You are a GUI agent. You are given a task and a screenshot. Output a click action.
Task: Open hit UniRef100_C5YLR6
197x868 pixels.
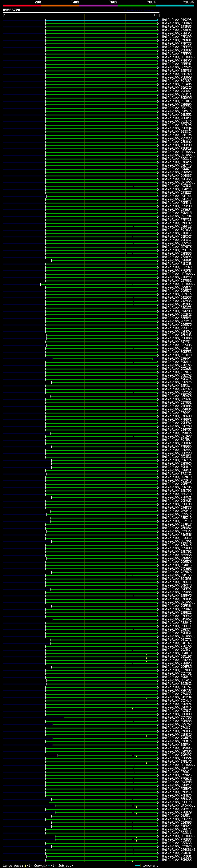(x=177, y=125)
